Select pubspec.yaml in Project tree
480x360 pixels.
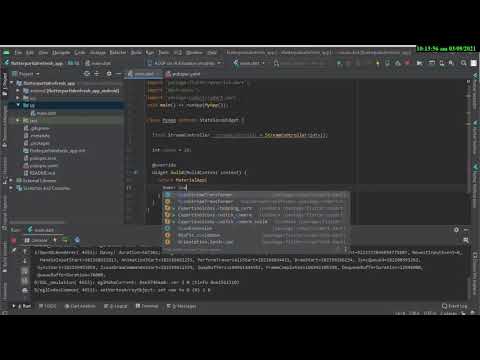tap(41, 166)
